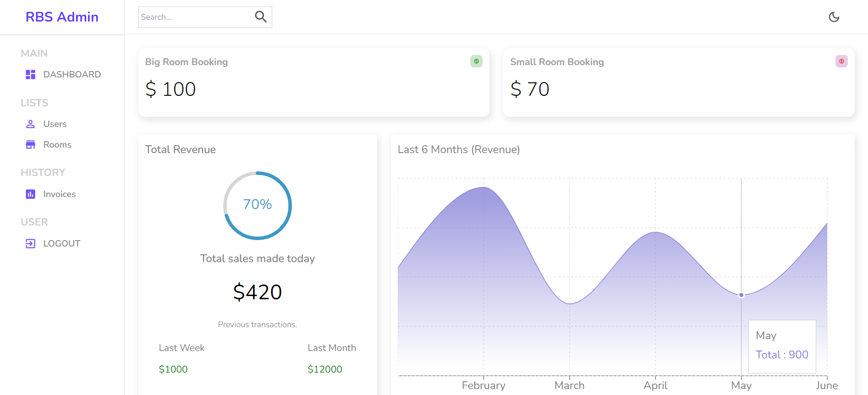Click the Dashboard grid icon
The image size is (868, 395).
tap(31, 75)
